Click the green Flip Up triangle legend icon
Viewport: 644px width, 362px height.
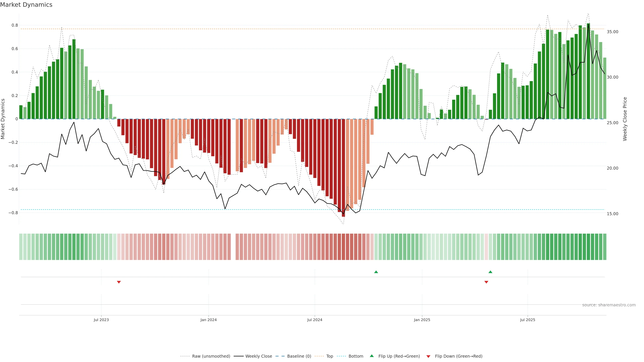pos(372,356)
